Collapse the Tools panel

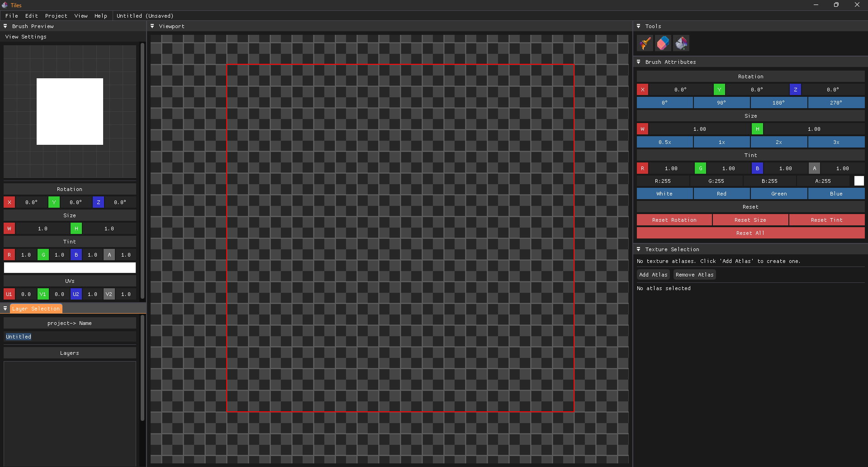coord(639,26)
